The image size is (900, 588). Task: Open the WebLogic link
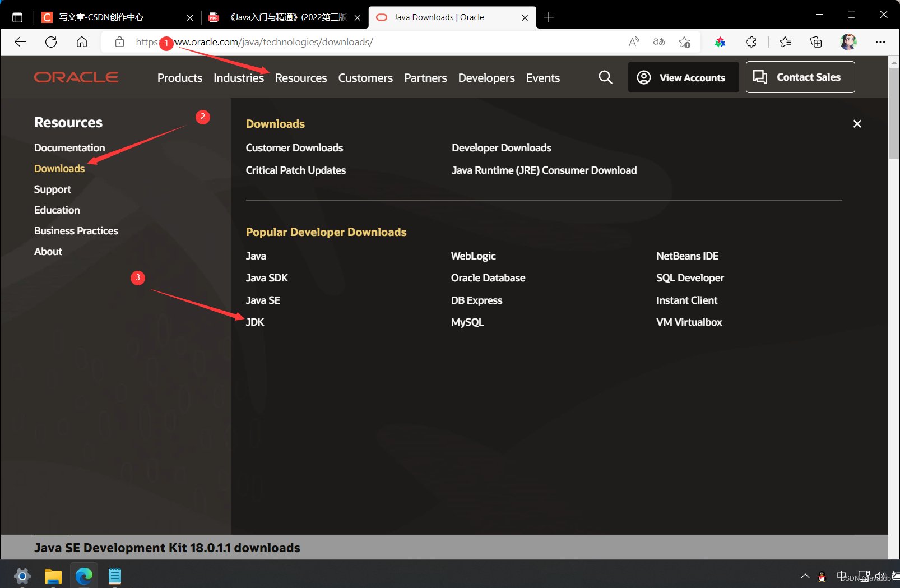[474, 256]
